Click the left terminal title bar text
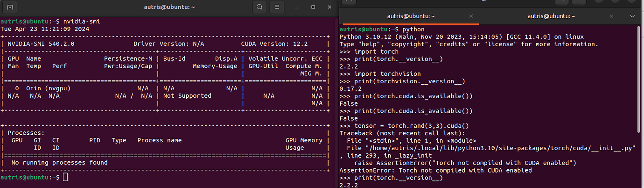The width and height of the screenshot is (644, 188). [x=169, y=7]
